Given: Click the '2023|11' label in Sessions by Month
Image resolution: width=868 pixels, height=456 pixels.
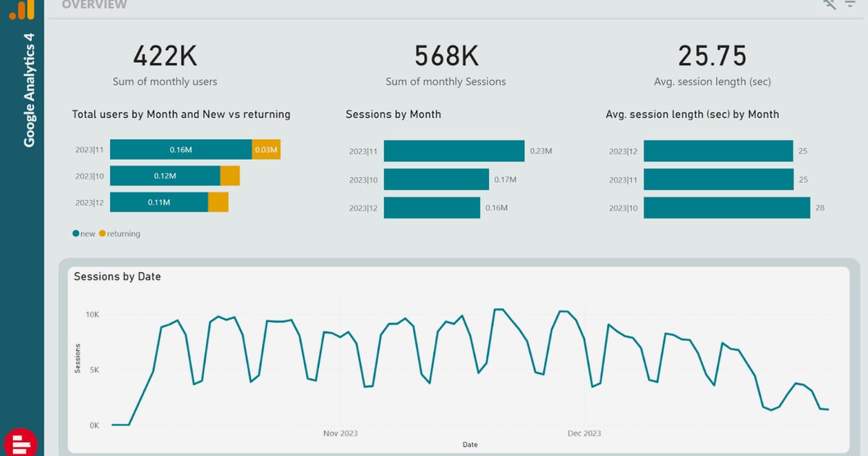Looking at the screenshot, I should (x=363, y=151).
